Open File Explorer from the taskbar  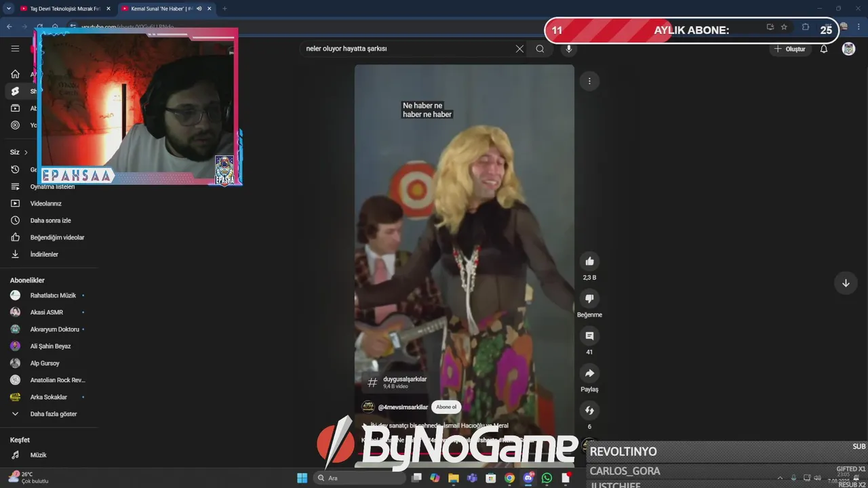pos(453,478)
